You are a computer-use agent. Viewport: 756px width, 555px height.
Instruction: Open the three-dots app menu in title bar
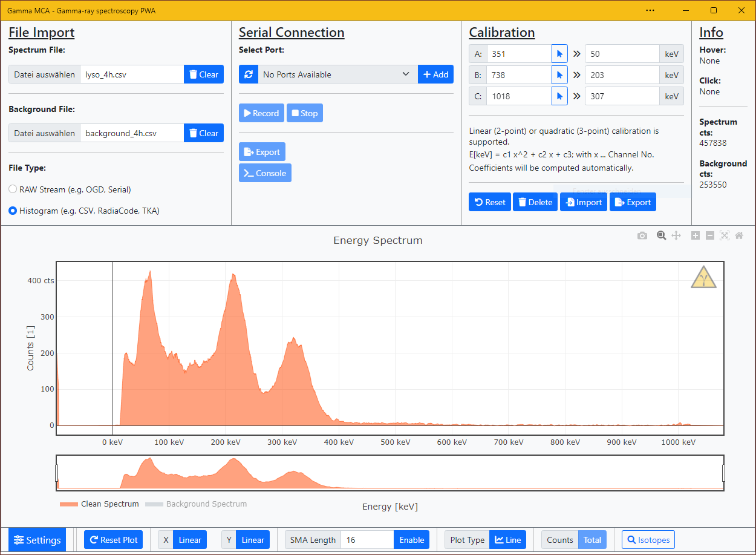(x=650, y=10)
